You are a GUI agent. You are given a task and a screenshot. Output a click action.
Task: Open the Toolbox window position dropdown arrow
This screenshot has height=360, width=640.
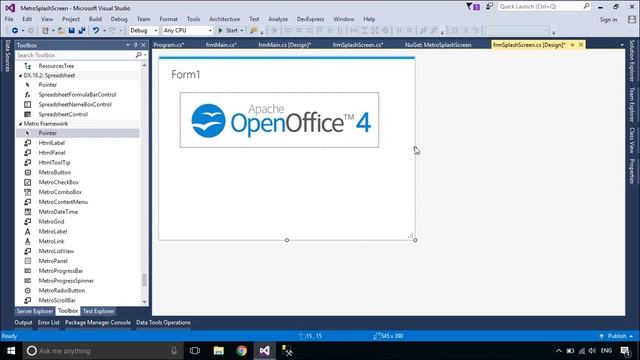click(x=128, y=45)
